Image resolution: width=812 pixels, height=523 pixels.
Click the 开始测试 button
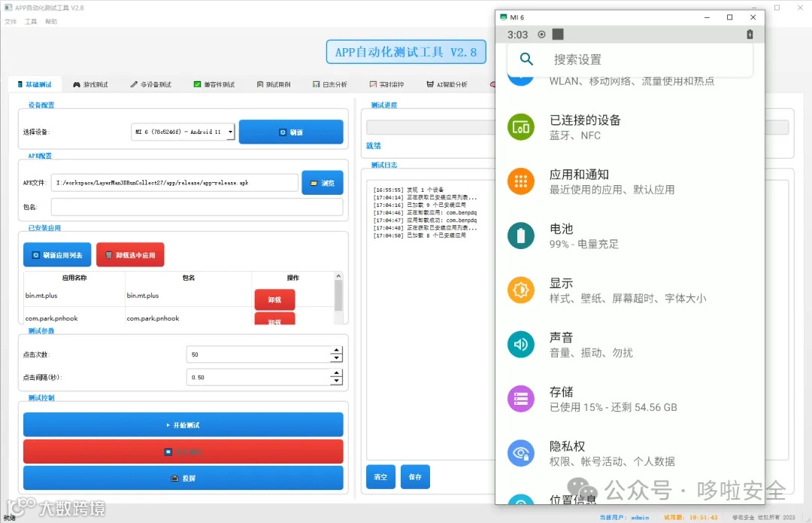183,424
